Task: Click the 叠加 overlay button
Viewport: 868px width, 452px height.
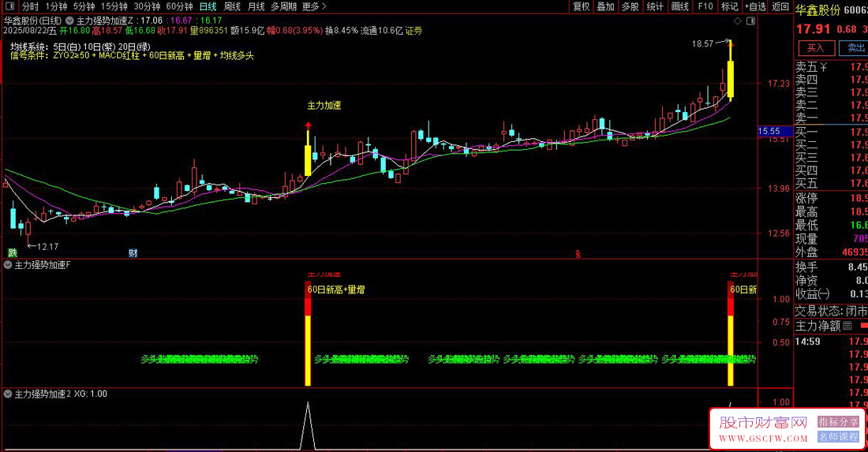Action: pos(605,6)
